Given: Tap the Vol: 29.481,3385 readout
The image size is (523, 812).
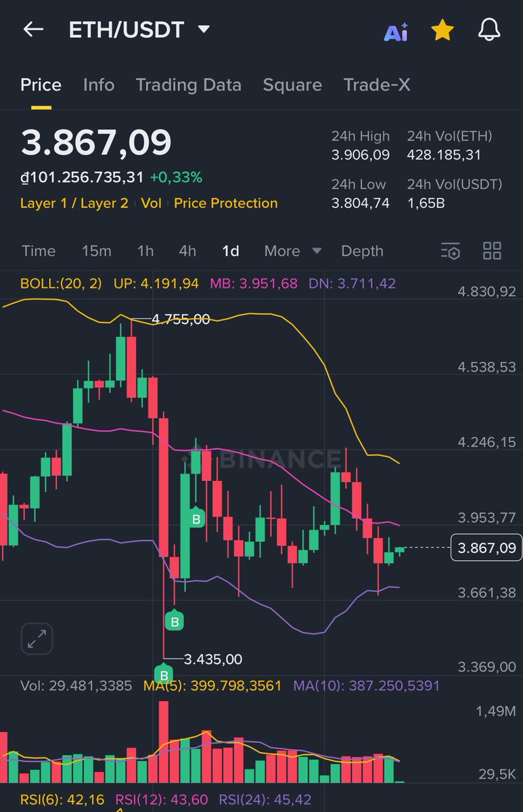Looking at the screenshot, I should point(76,685).
